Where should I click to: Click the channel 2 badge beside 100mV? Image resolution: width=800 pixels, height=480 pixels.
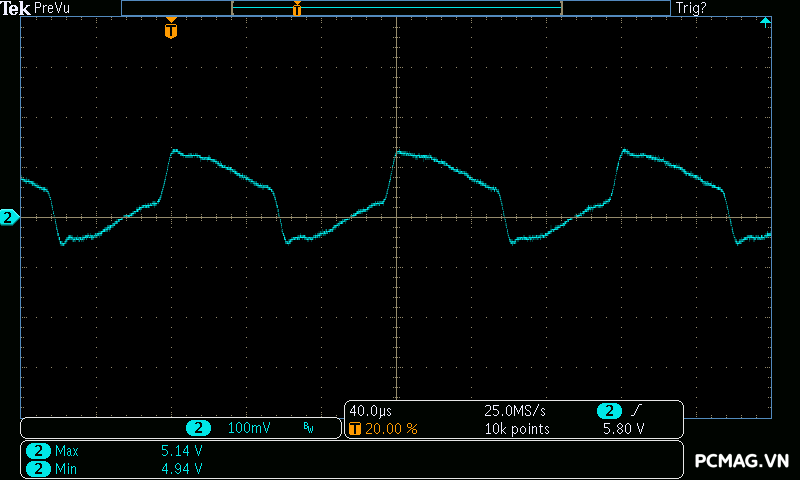click(x=198, y=428)
